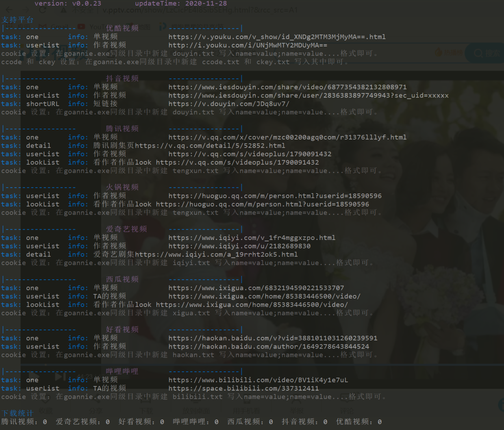
Task: Click the bilibili.com/video/BV1iK4y1e7uL URL
Action: [258, 380]
